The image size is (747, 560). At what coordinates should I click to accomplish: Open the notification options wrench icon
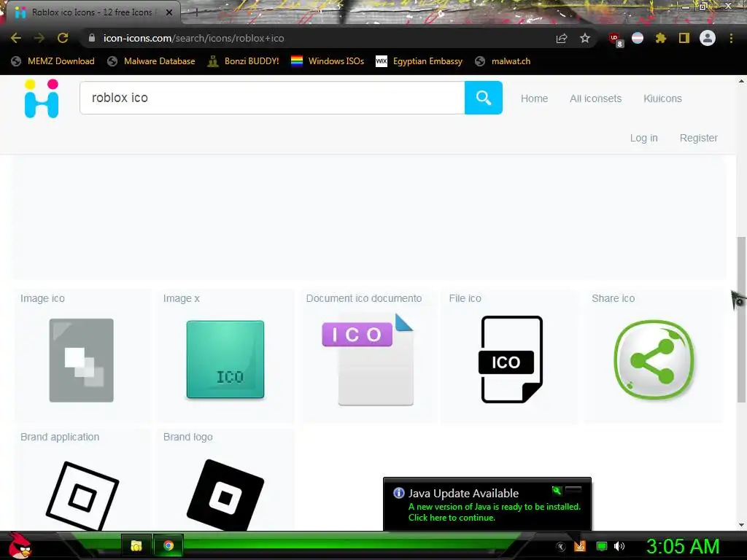pyautogui.click(x=556, y=490)
